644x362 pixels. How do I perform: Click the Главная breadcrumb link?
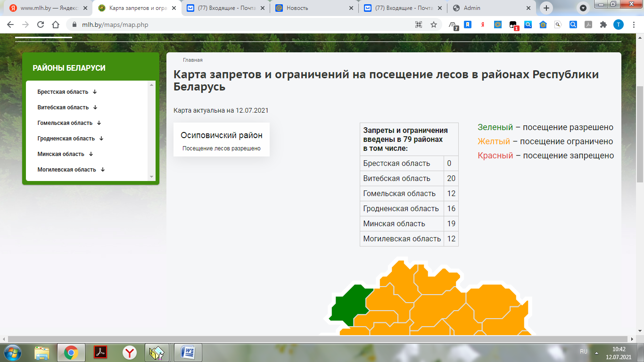(193, 60)
